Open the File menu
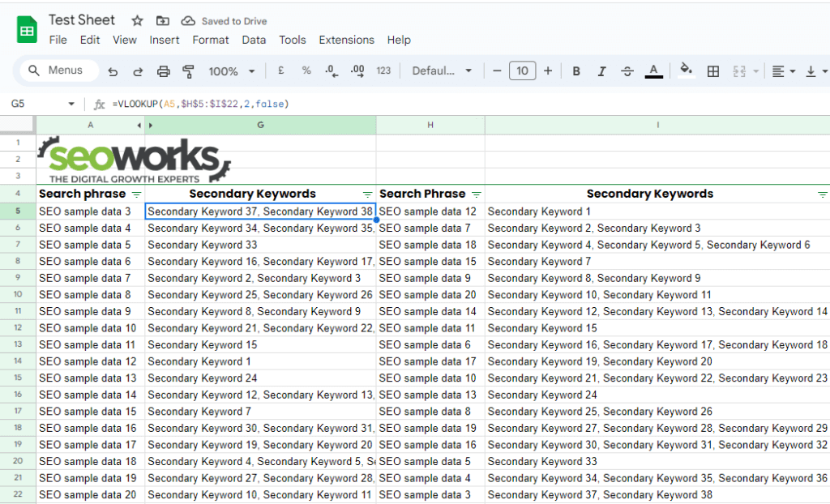Image resolution: width=830 pixels, height=504 pixels. click(x=58, y=40)
